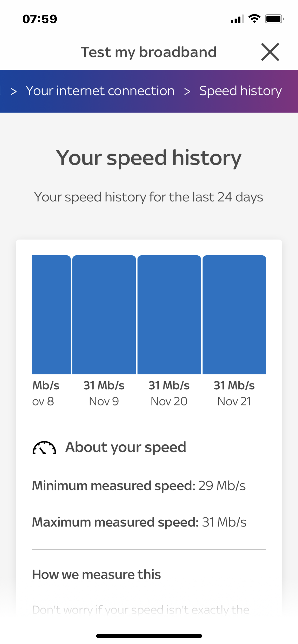This screenshot has width=298, height=644.
Task: Select the Nov 20 speed bar
Action: click(169, 315)
